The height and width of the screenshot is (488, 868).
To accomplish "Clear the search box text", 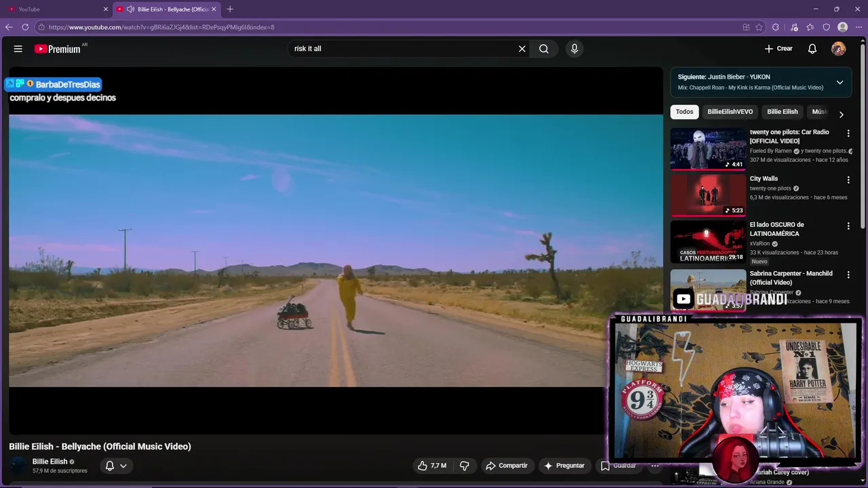I will coord(522,49).
